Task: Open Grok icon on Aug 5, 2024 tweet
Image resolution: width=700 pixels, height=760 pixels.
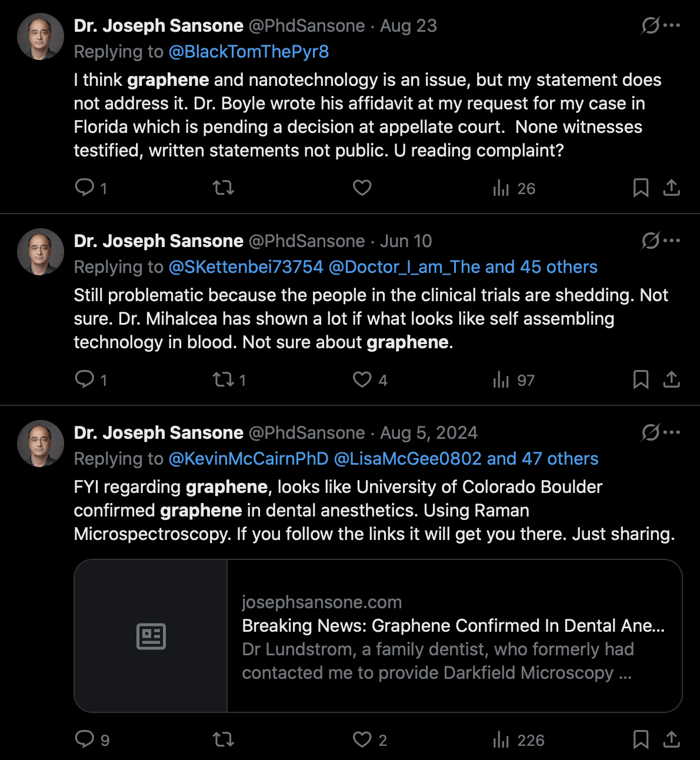Action: click(x=650, y=433)
